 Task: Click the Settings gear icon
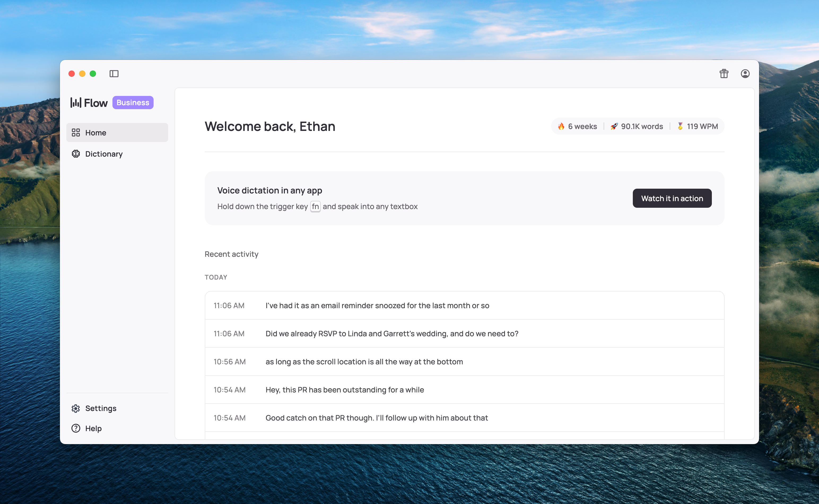[76, 408]
